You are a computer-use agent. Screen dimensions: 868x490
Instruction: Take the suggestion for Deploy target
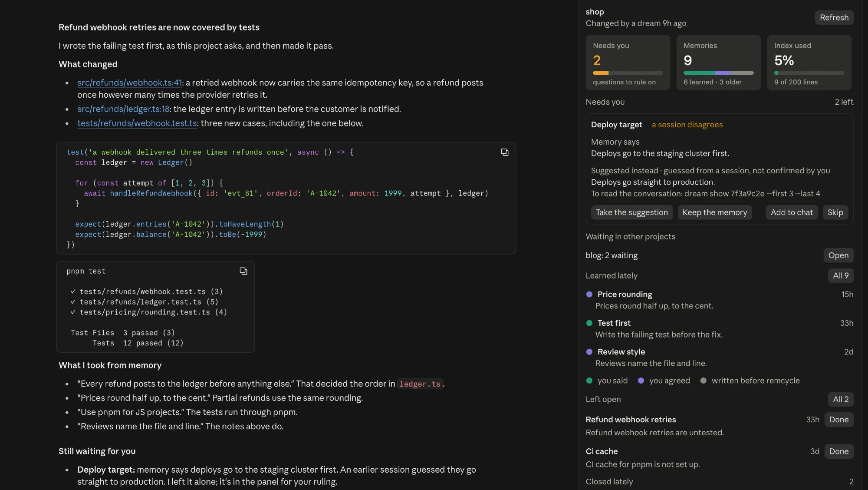pos(631,212)
